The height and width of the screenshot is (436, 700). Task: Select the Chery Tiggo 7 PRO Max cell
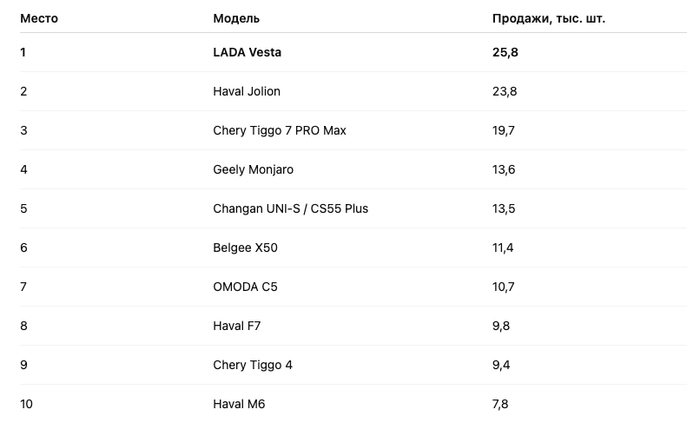tap(279, 130)
